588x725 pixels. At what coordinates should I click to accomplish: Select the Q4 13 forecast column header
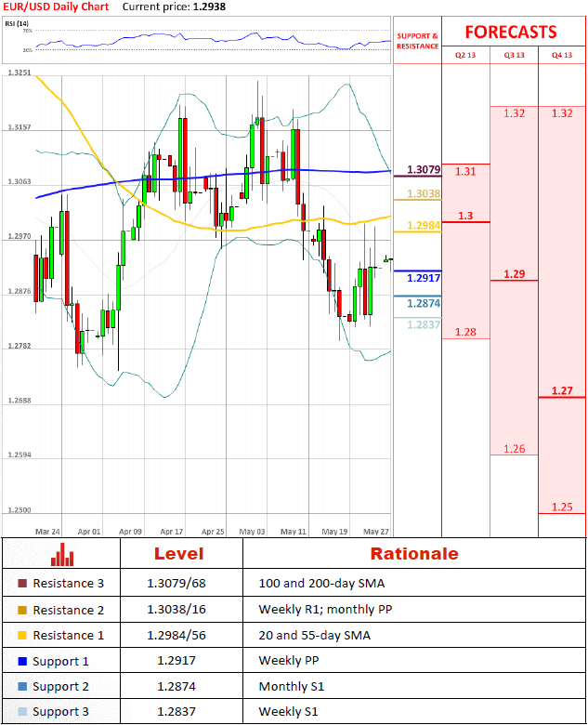(562, 56)
